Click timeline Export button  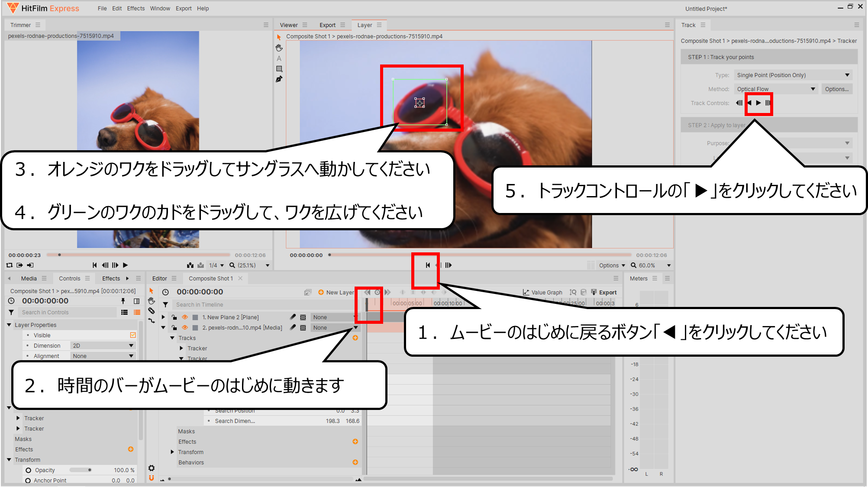click(x=604, y=292)
